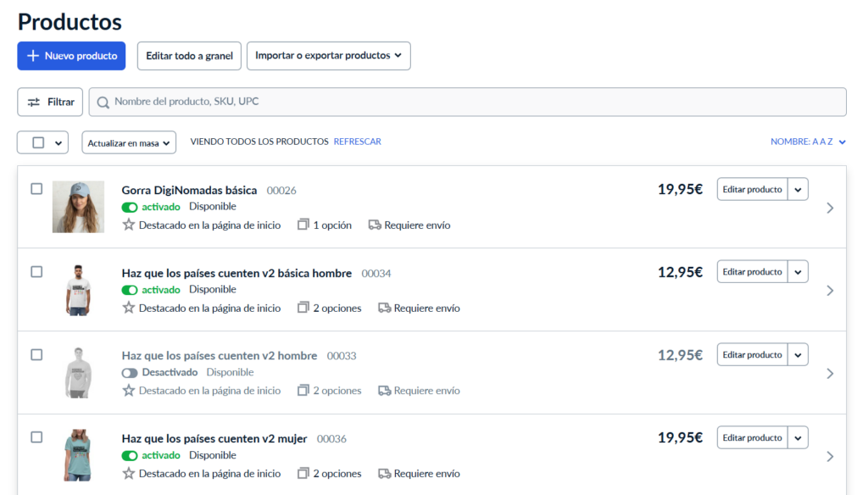Disable the activado toggle for product 00034
The image size is (868, 495).
coord(130,290)
